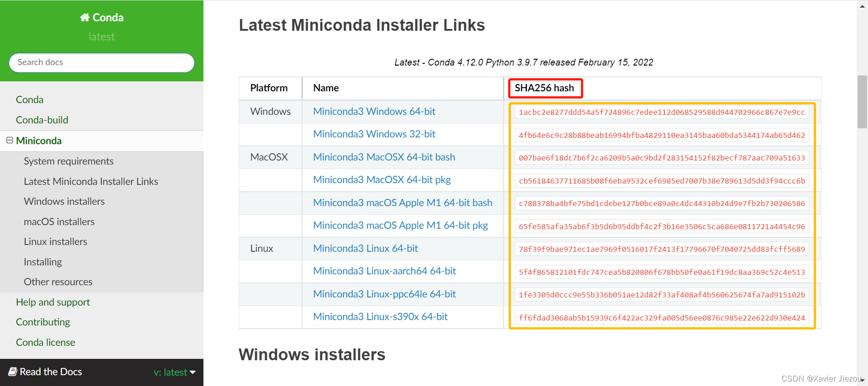Click the SHA256 hash column header

click(x=544, y=88)
